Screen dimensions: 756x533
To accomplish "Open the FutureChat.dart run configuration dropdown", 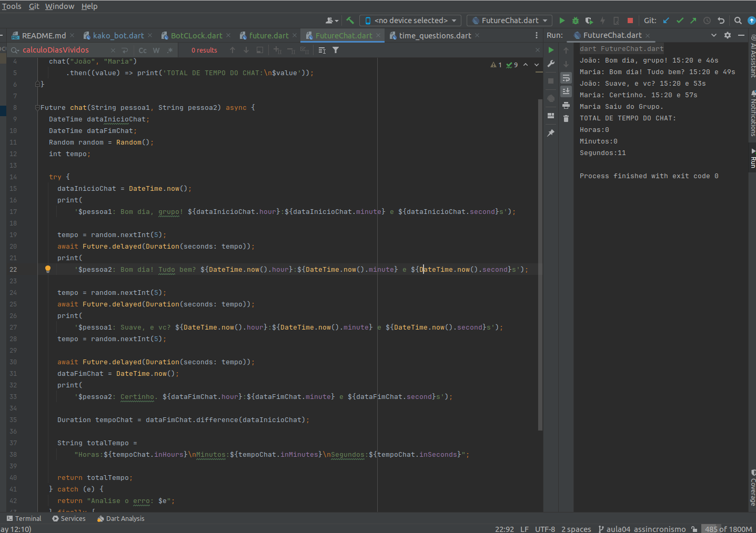I will [509, 20].
